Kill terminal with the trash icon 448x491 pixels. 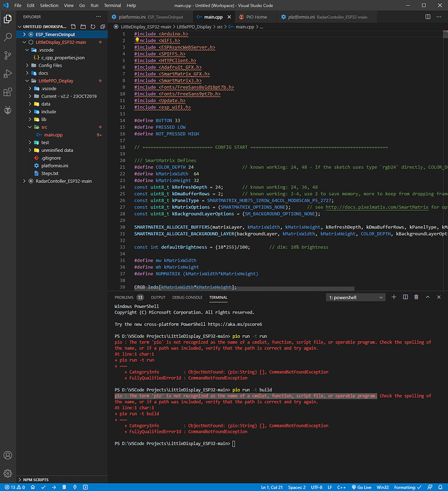(x=415, y=297)
